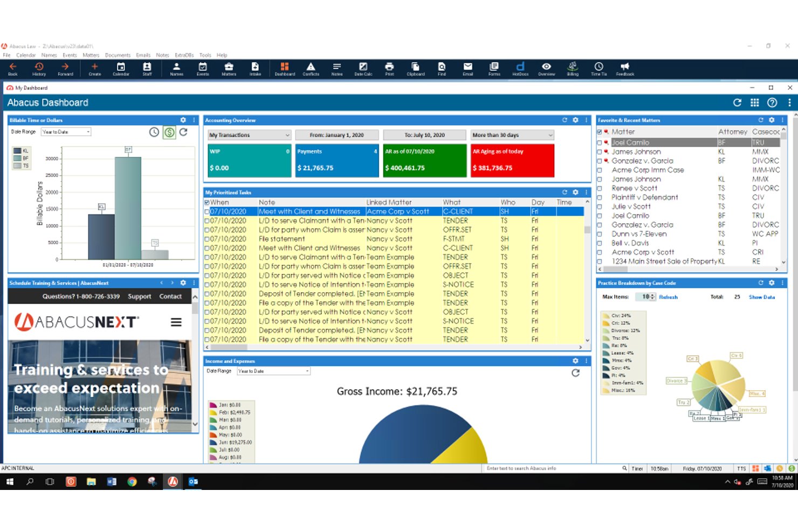Viewport: 798px width, 532px height.
Task: Click the Abacus search text field
Action: (x=553, y=468)
